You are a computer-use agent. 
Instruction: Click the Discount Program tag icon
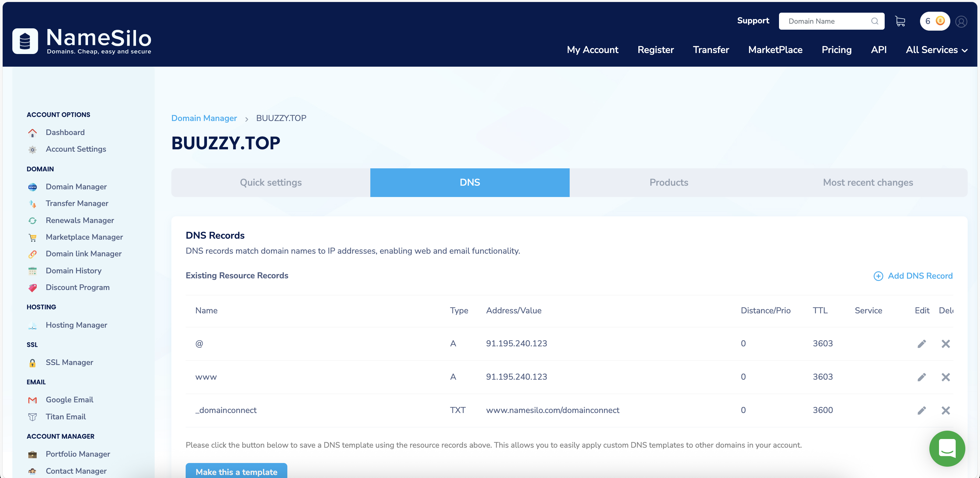[32, 288]
